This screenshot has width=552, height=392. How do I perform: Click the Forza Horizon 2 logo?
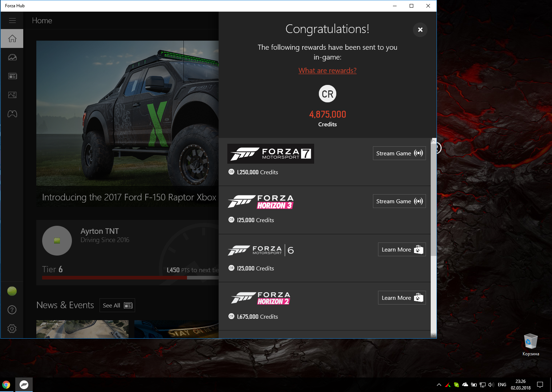coord(261,298)
